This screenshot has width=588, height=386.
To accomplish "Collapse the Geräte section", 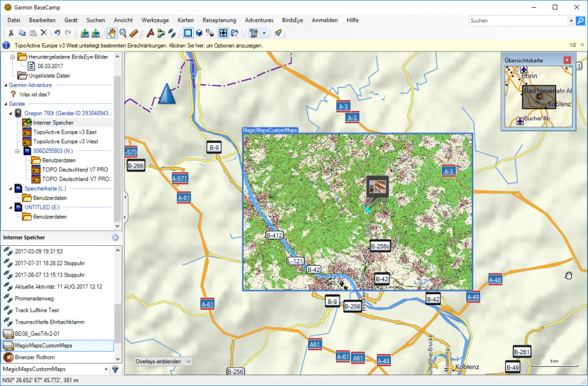I will pyautogui.click(x=5, y=103).
